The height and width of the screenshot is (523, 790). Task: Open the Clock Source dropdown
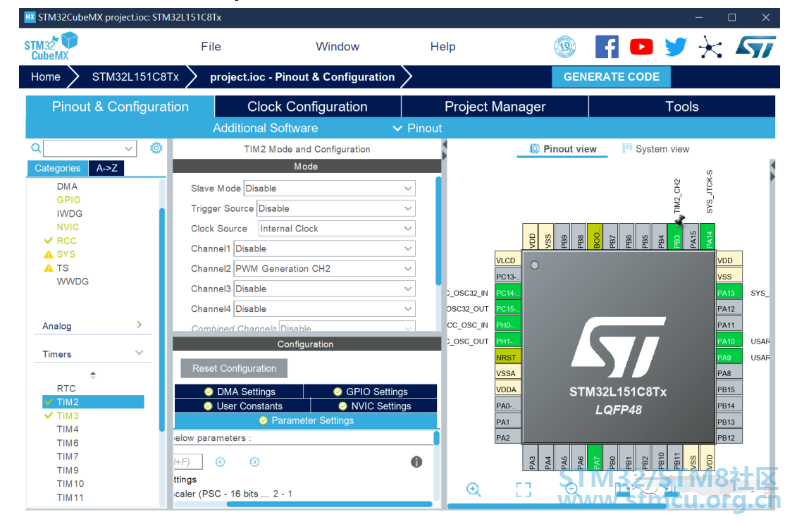(337, 229)
